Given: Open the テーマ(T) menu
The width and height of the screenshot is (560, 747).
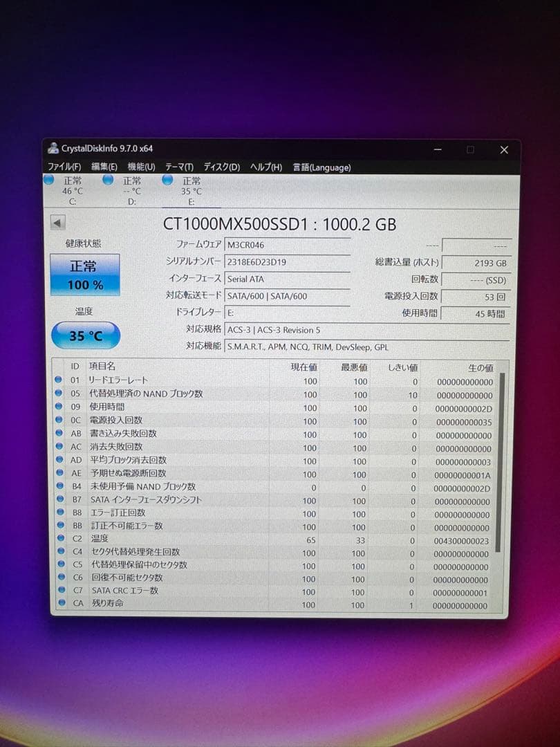Looking at the screenshot, I should (179, 167).
